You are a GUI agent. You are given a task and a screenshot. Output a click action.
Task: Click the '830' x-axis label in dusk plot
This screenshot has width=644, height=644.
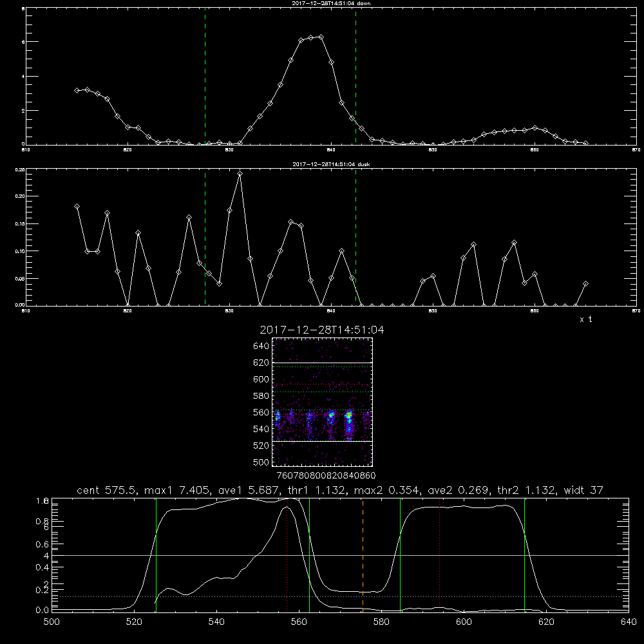(229, 311)
